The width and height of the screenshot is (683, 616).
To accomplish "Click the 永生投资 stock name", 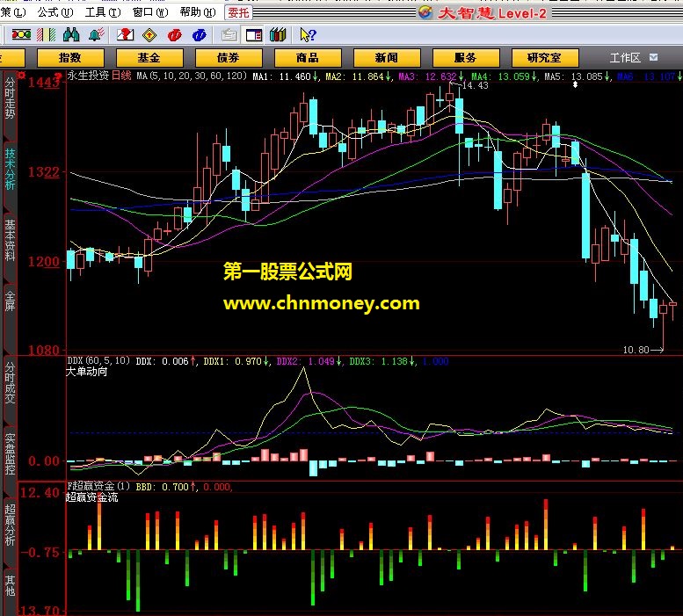I will point(88,76).
